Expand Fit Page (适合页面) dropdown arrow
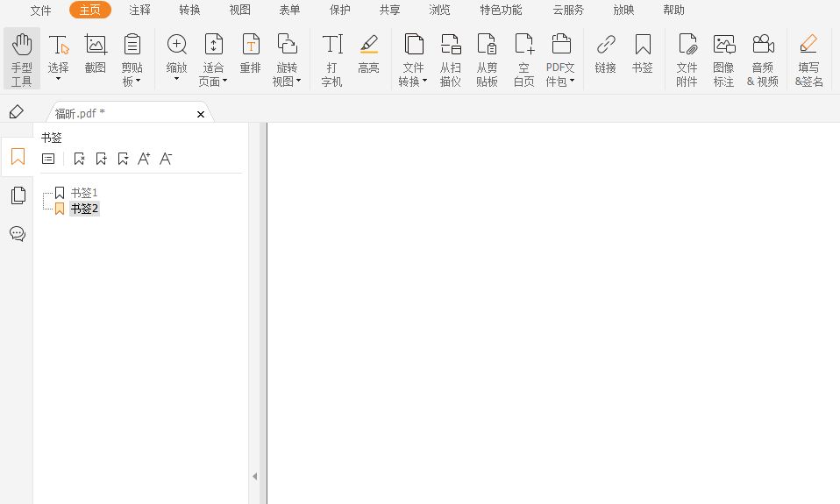The width and height of the screenshot is (840, 504). (225, 81)
